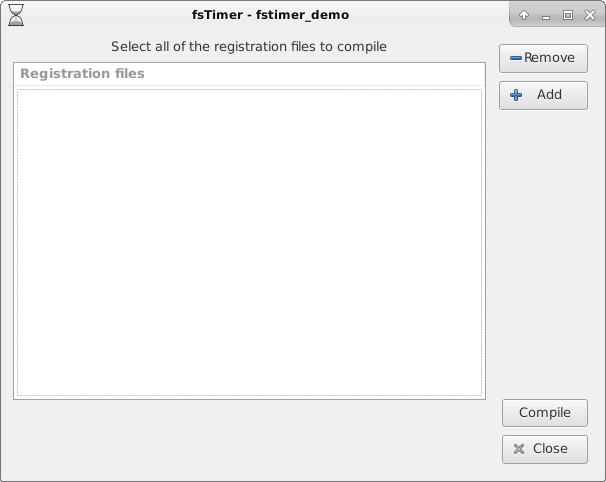Click the 'Add' text label
The width and height of the screenshot is (606, 482).
(x=549, y=95)
